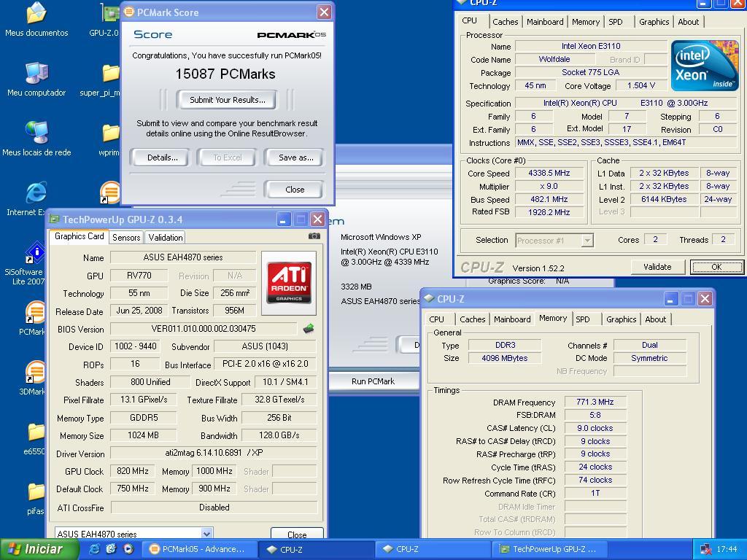Launch Internet Explorer desktop shortcut
The height and width of the screenshot is (560, 747).
click(36, 192)
